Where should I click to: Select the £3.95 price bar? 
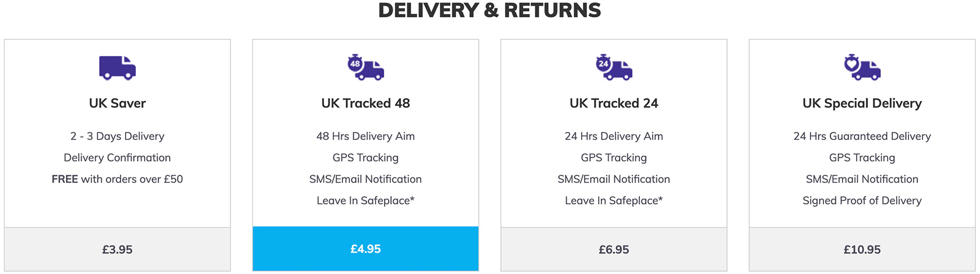117,249
